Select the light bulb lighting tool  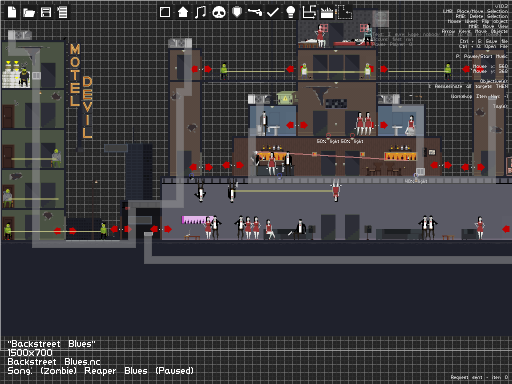pyautogui.click(x=291, y=12)
